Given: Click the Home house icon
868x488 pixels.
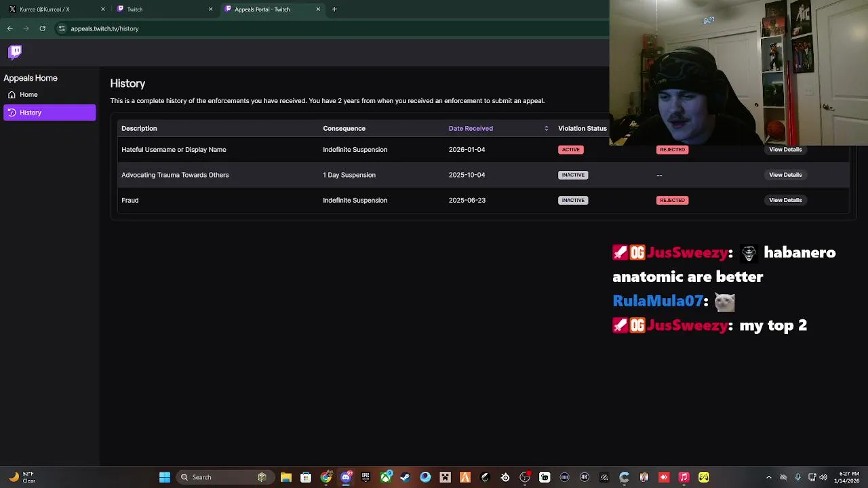Looking at the screenshot, I should [12, 94].
